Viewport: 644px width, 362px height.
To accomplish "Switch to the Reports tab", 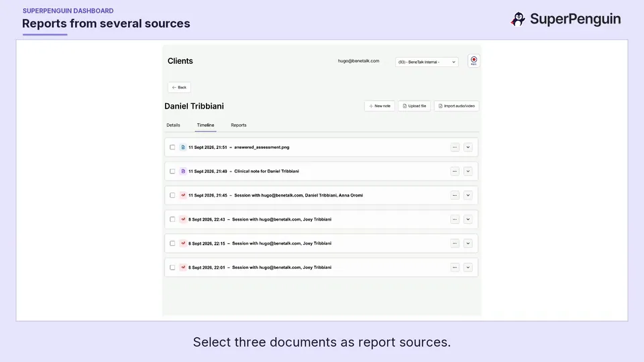I will [239, 125].
